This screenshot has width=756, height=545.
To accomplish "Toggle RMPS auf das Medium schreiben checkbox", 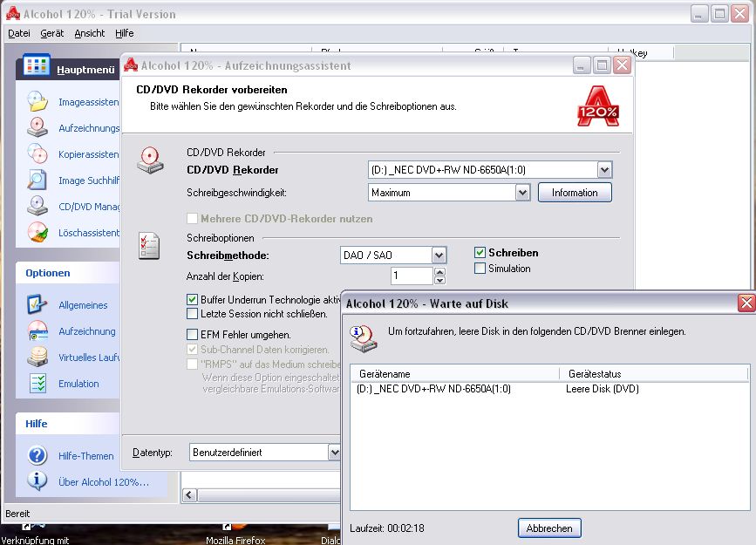I will [x=192, y=364].
